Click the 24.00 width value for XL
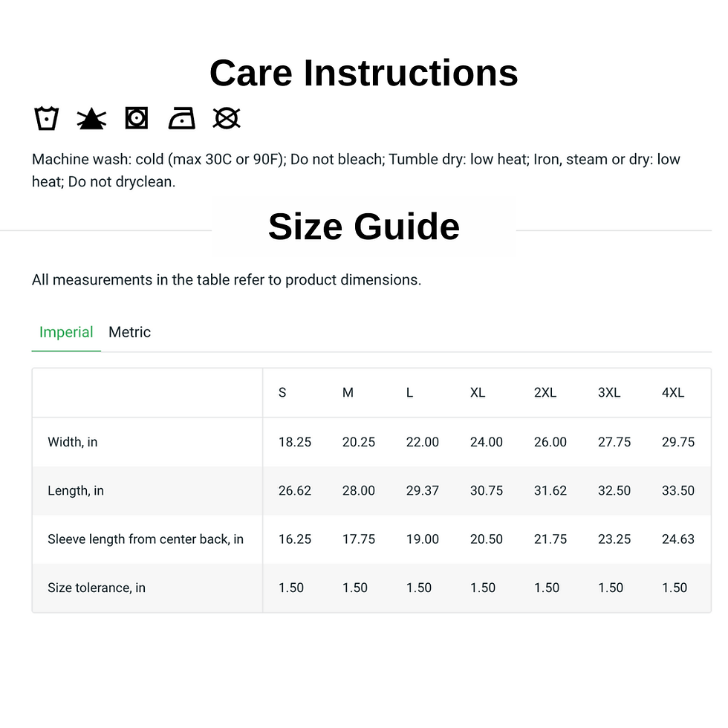 (x=486, y=442)
